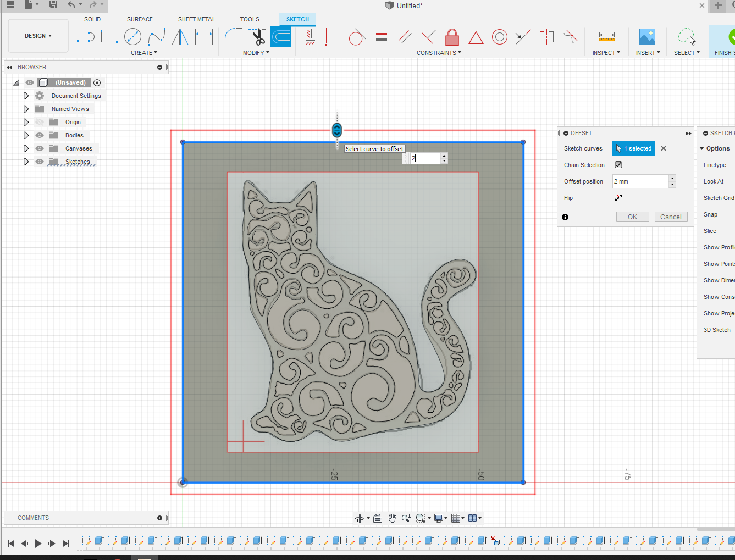The width and height of the screenshot is (735, 560).
Task: Click the Mirror tool icon
Action: pyautogui.click(x=180, y=37)
